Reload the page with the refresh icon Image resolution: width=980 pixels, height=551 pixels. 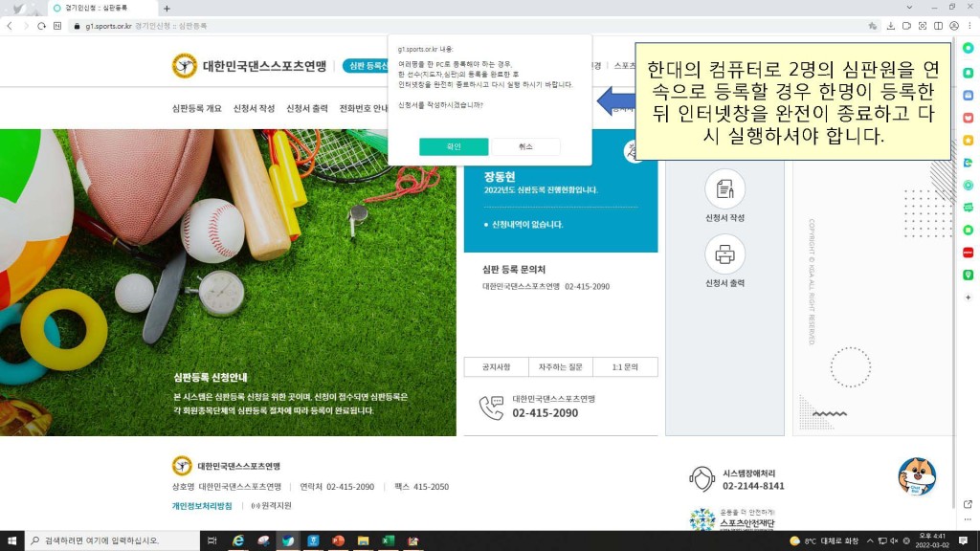pos(42,26)
